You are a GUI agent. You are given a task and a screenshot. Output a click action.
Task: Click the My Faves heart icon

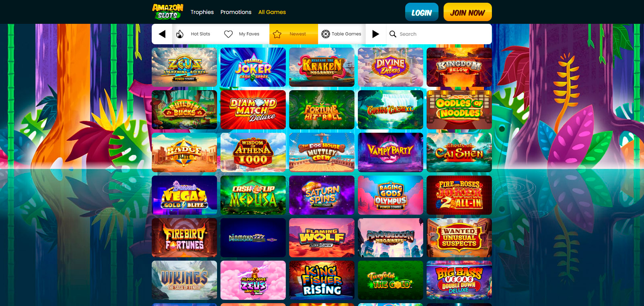(228, 34)
